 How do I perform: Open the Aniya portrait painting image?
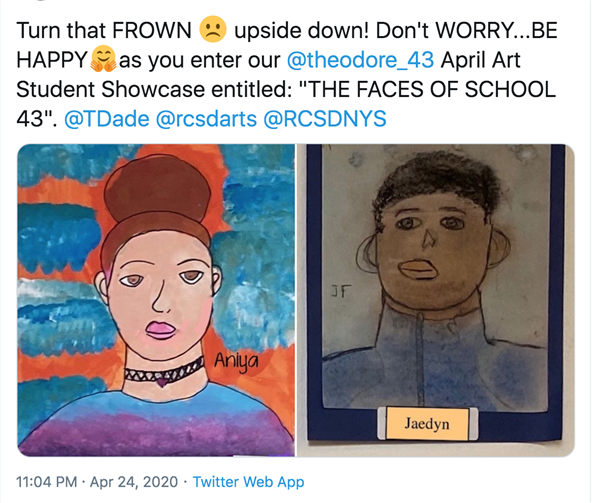(x=156, y=300)
